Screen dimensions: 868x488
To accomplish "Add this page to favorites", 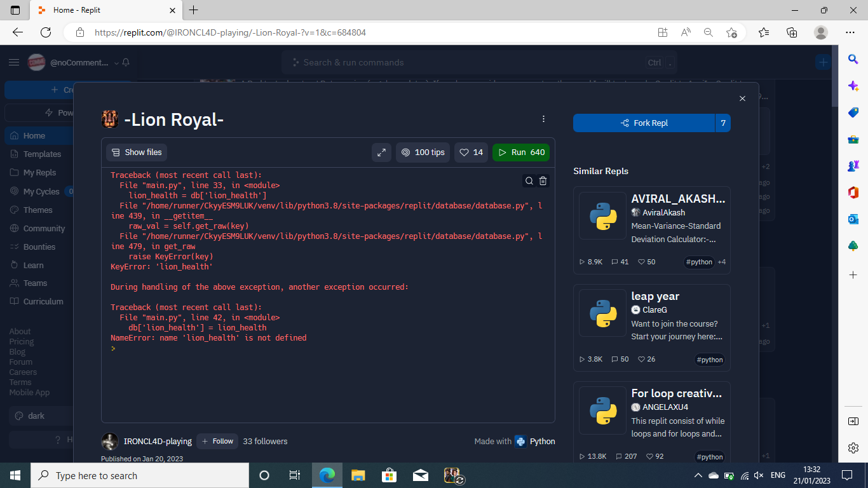I will pyautogui.click(x=731, y=32).
